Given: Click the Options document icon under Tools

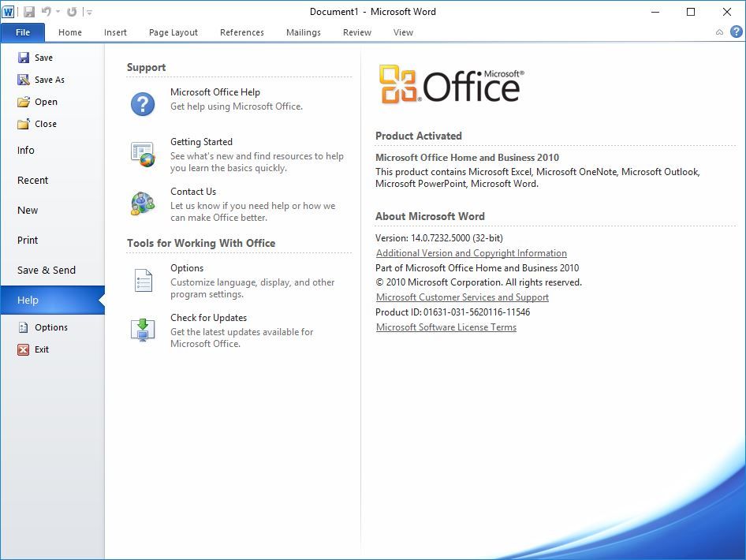Looking at the screenshot, I should click(x=144, y=281).
